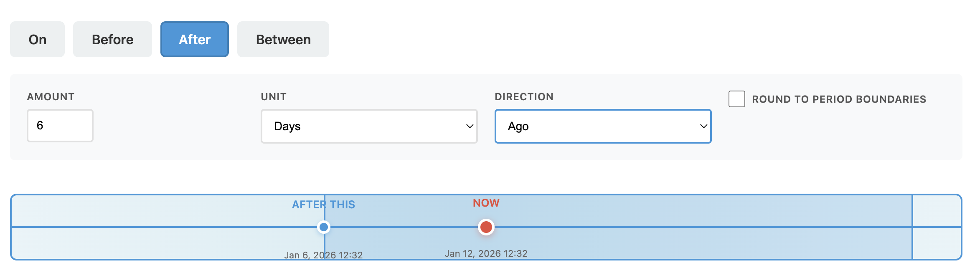Click the Direction chevron showing Ago
The height and width of the screenshot is (273, 980).
[703, 126]
